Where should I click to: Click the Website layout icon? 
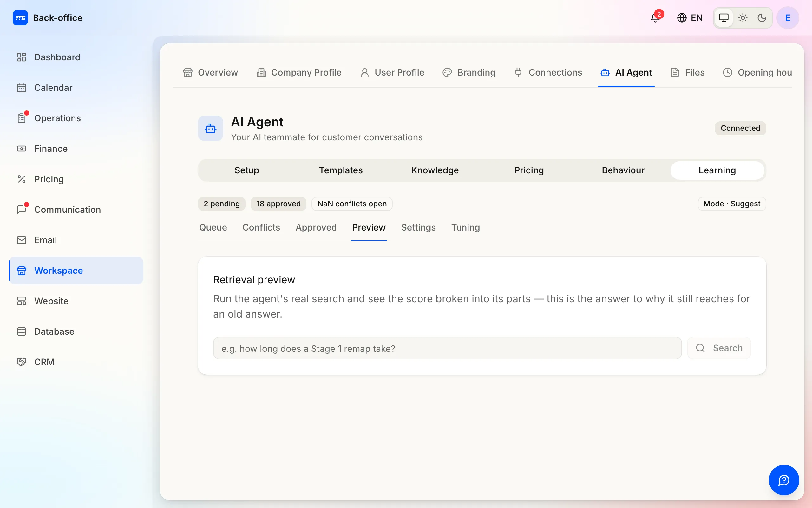22,301
